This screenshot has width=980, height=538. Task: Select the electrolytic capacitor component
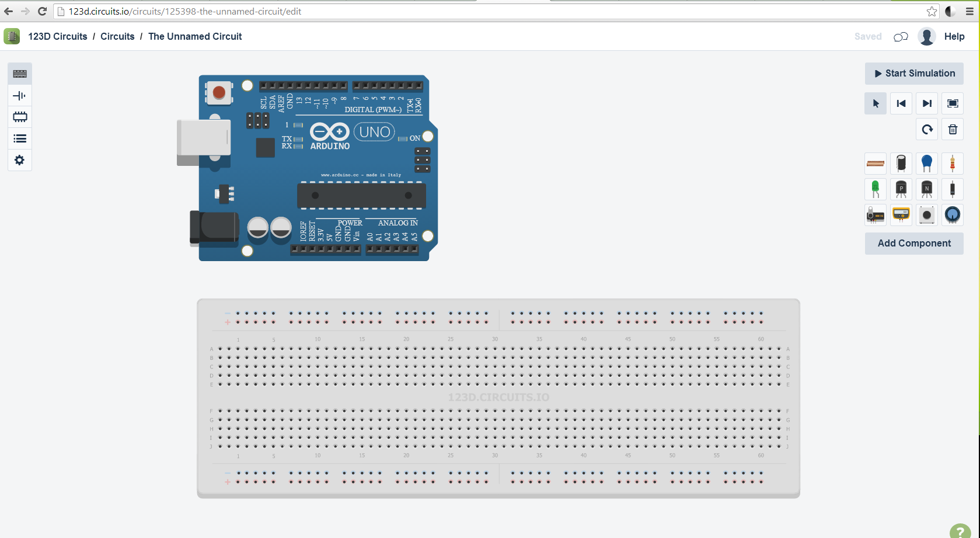901,164
